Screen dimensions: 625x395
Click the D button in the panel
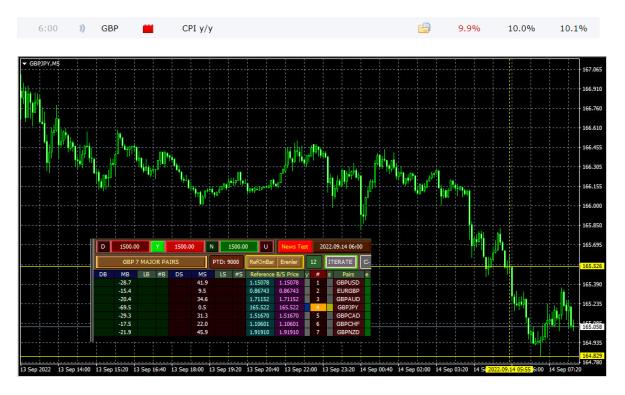tap(103, 247)
